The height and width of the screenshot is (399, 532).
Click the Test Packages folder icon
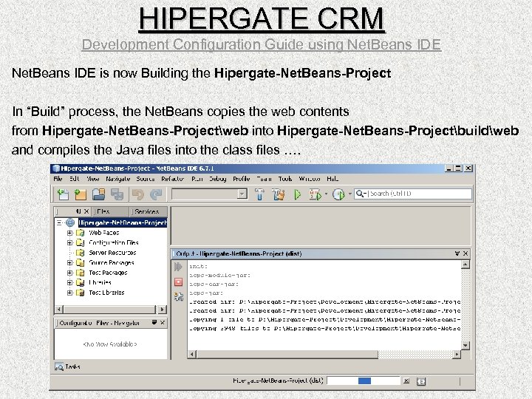pyautogui.click(x=81, y=273)
